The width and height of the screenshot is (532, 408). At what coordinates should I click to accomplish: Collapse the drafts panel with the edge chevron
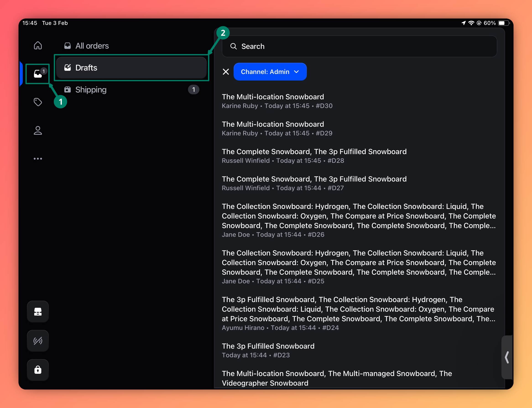tap(506, 357)
